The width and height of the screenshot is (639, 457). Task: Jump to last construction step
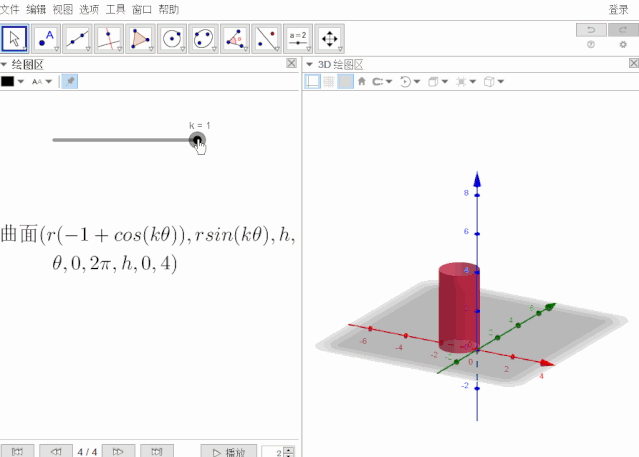click(157, 451)
